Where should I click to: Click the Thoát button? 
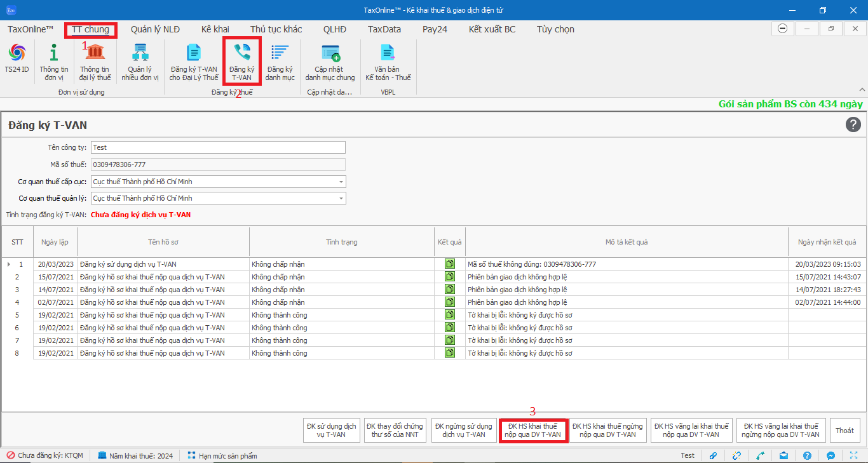(x=844, y=430)
